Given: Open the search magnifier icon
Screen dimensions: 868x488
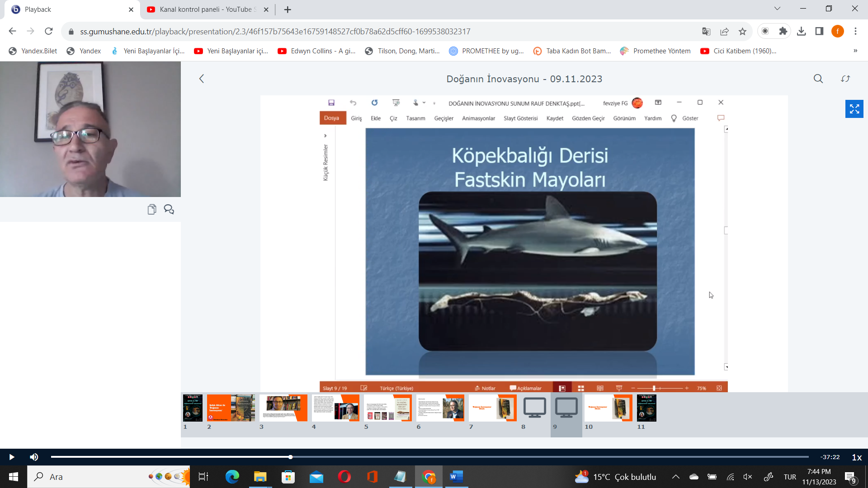Looking at the screenshot, I should (x=818, y=79).
